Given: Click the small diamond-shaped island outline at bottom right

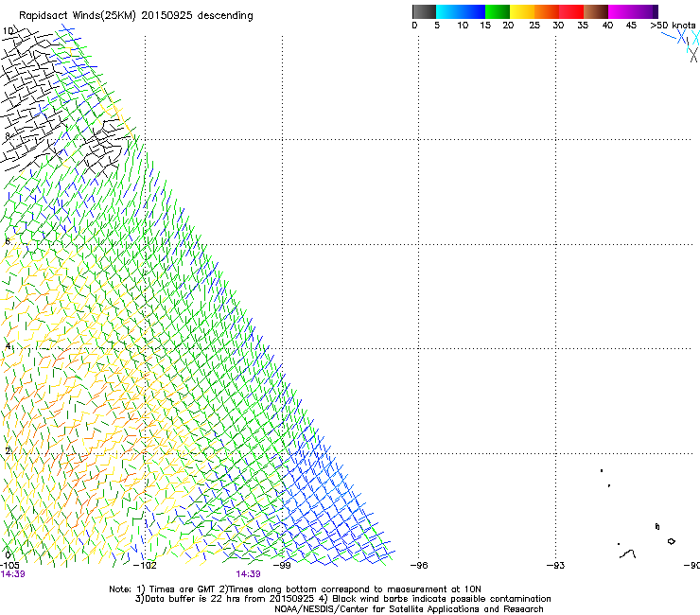Looking at the screenshot, I should click(671, 541).
